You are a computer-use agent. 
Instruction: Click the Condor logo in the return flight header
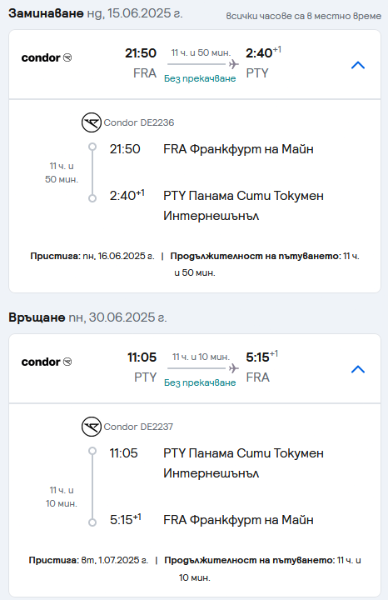[x=47, y=362]
